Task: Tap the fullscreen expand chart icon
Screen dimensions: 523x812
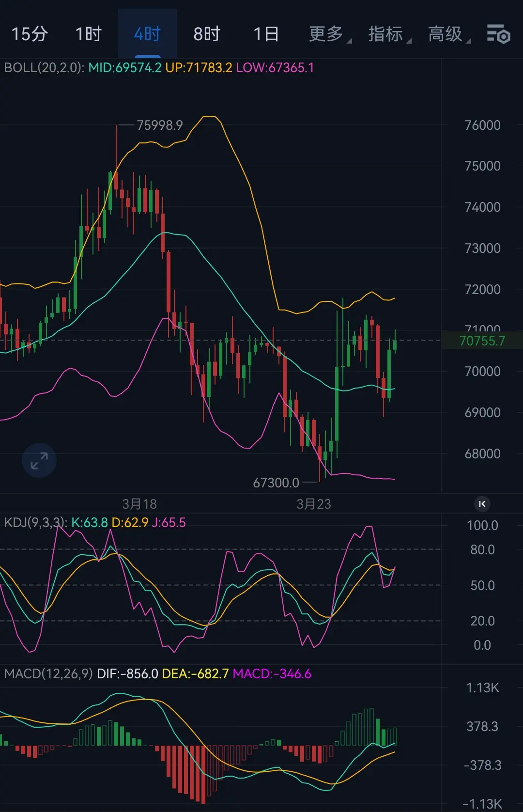Action: (x=39, y=460)
